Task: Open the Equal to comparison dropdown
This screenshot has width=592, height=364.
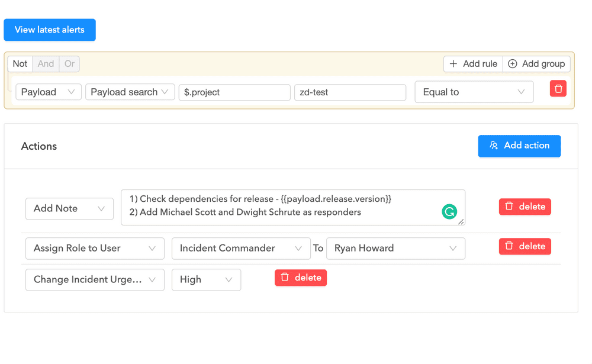Action: click(x=474, y=92)
